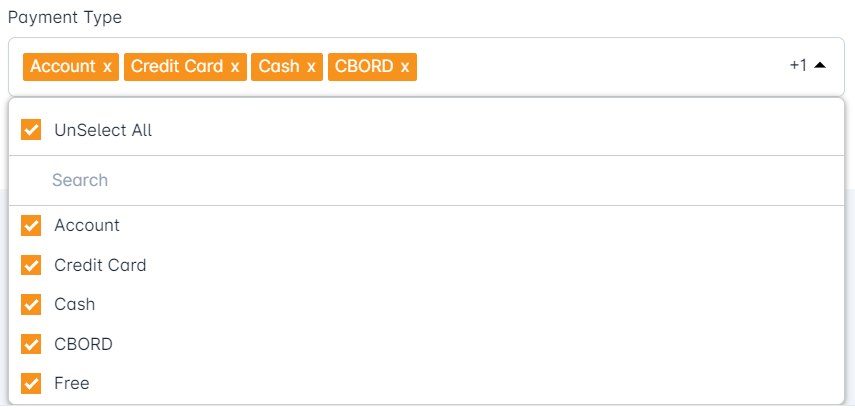Click the +1 more selections indicator
855x411 pixels.
tap(798, 66)
